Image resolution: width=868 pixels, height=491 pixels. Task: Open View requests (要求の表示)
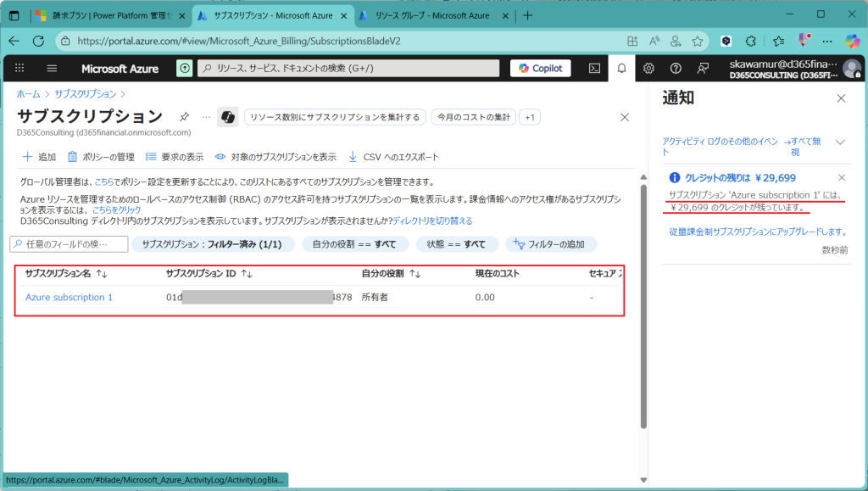175,157
